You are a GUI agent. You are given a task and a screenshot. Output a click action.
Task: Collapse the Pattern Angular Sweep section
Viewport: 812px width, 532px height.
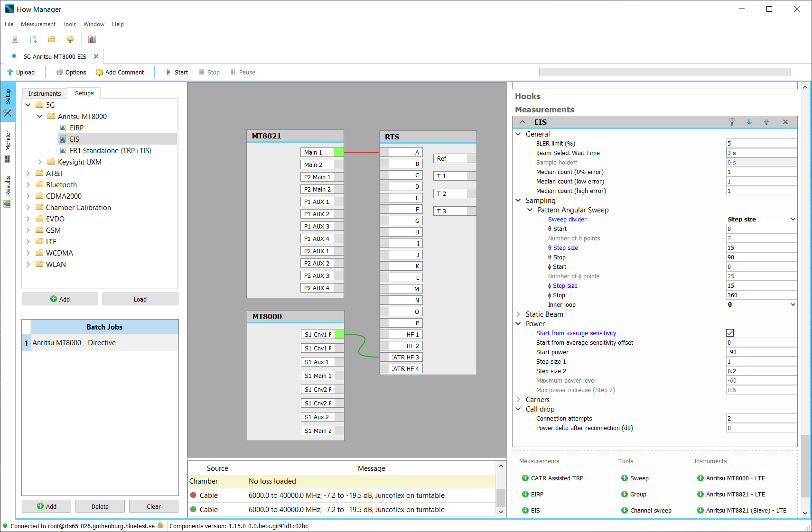click(530, 210)
